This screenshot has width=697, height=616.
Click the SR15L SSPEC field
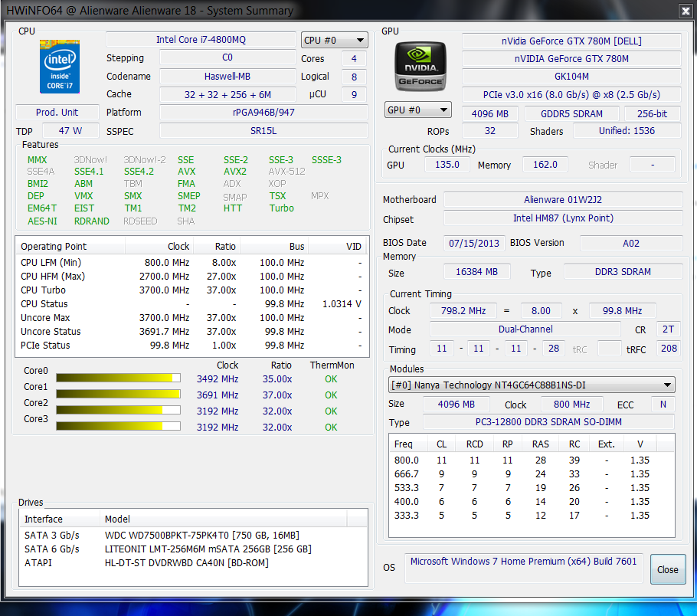[x=263, y=131]
